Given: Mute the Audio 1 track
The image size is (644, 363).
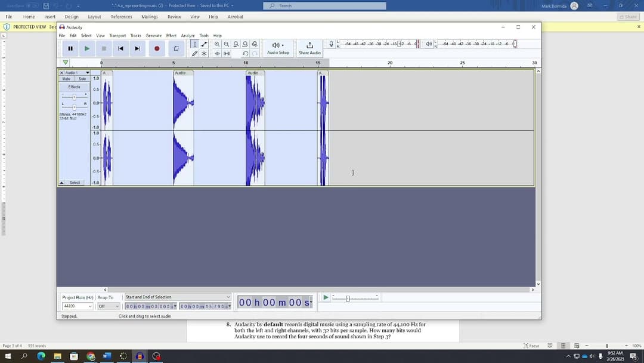Looking at the screenshot, I should [x=66, y=78].
